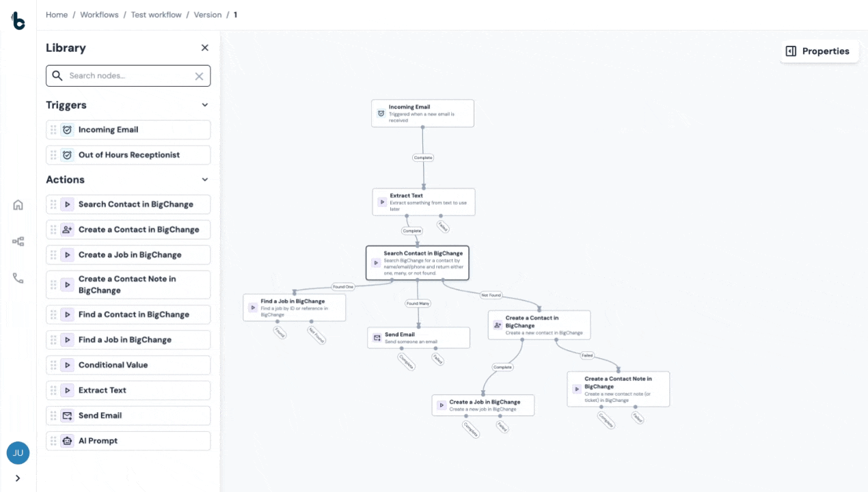The image size is (868, 492).
Task: Clear the search nodes field with X icon
Action: tap(199, 77)
